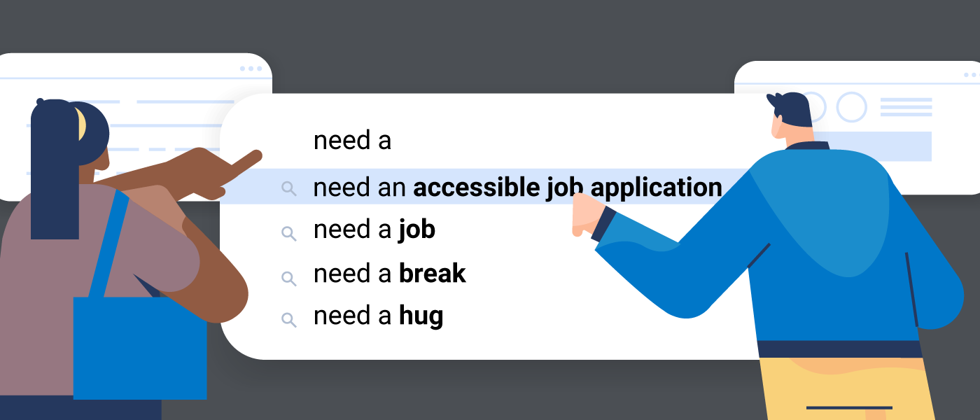Click the three stacked text lines in right window
Screen dimensions: 980x420
(x=906, y=107)
